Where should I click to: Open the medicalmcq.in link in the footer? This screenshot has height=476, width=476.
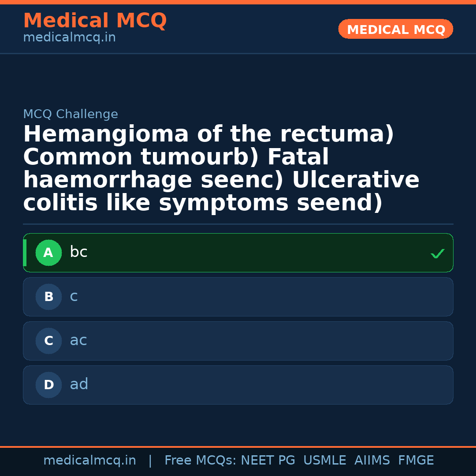tap(89, 461)
